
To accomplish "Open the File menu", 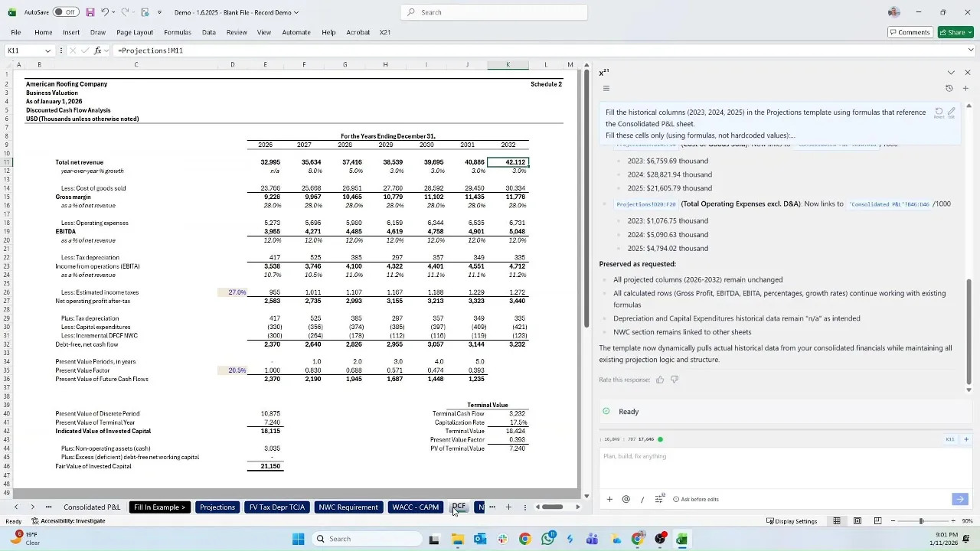I will (15, 32).
